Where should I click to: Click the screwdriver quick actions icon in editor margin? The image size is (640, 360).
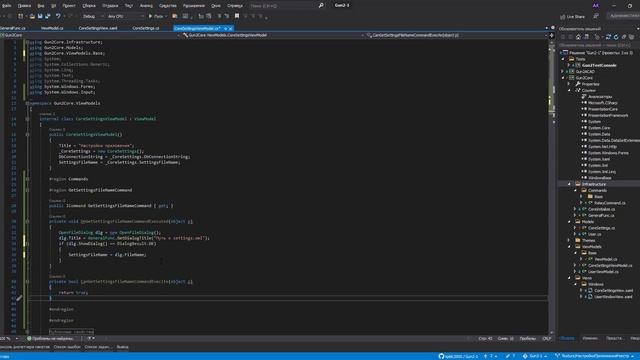(x=19, y=298)
